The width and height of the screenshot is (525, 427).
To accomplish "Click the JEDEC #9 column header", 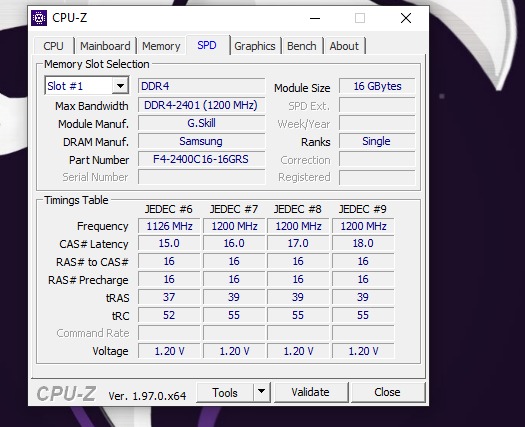I will click(363, 209).
